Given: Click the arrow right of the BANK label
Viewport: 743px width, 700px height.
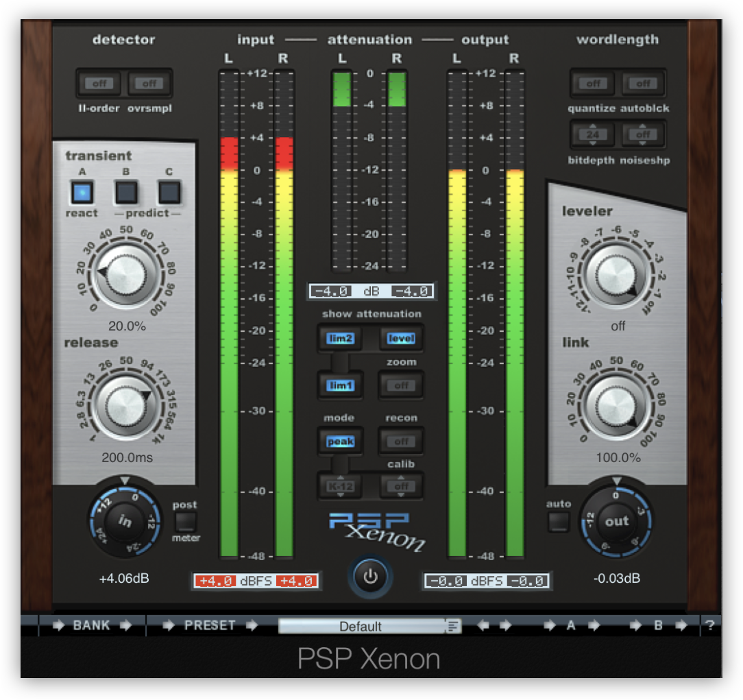Looking at the screenshot, I should (x=125, y=625).
